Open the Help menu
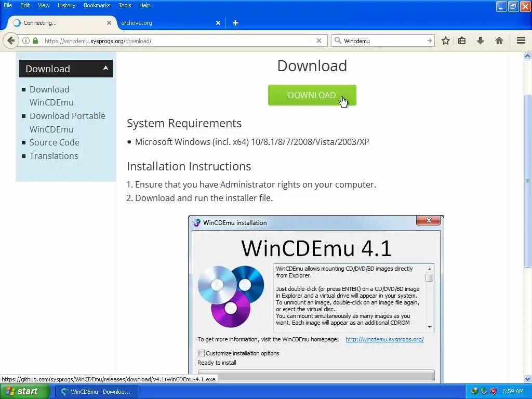532x399 pixels. point(144,5)
